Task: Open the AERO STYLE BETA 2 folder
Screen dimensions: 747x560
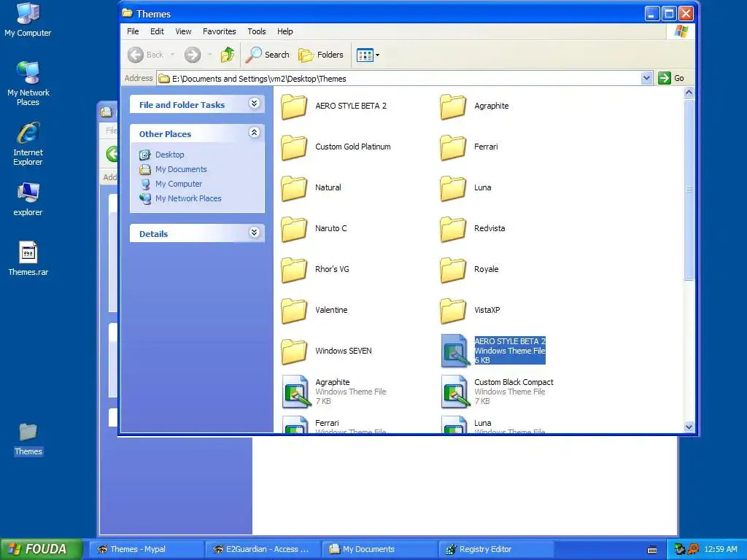Action: [333, 106]
